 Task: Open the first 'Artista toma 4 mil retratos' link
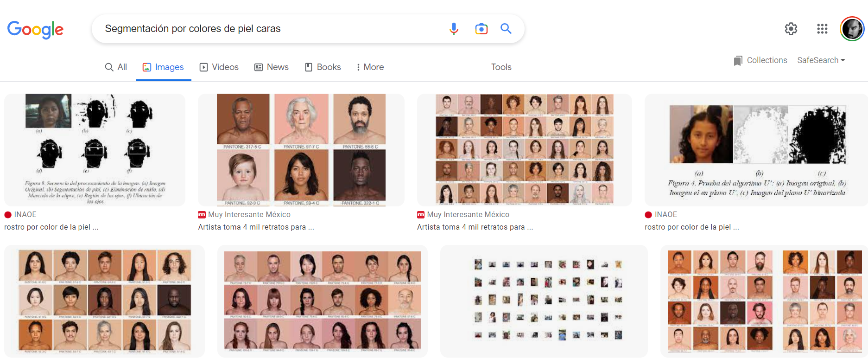pyautogui.click(x=256, y=227)
